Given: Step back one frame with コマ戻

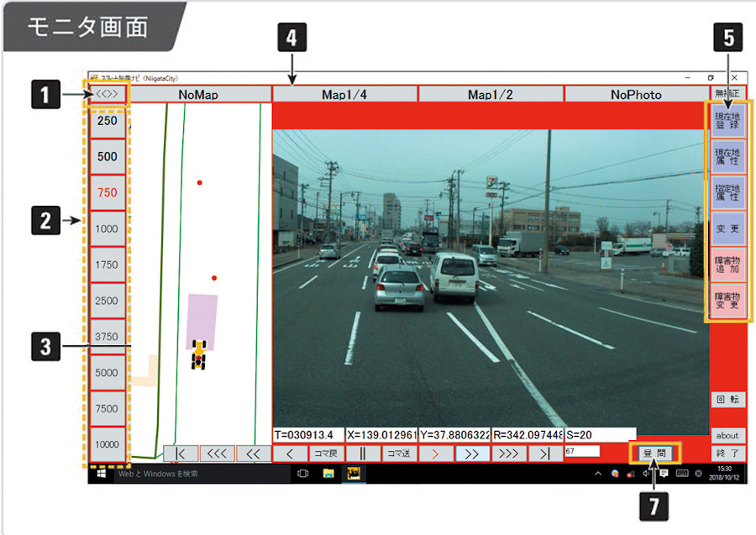Looking at the screenshot, I should pyautogui.click(x=326, y=454).
